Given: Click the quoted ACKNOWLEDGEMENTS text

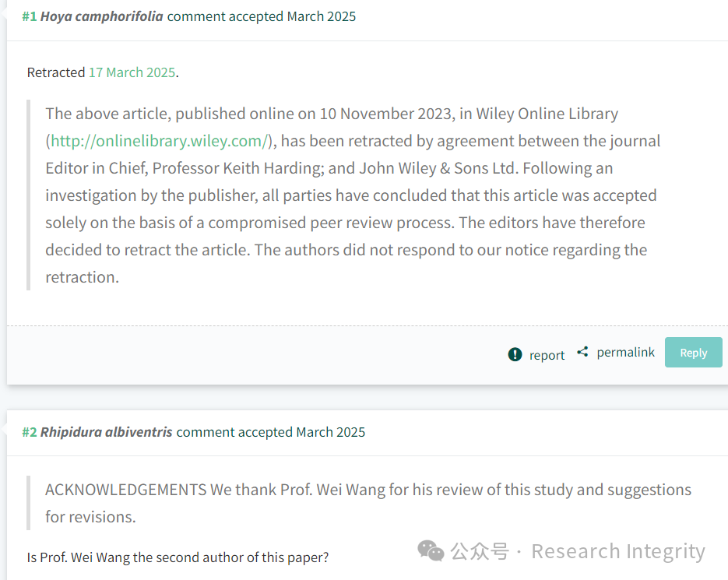Looking at the screenshot, I should 368,503.
